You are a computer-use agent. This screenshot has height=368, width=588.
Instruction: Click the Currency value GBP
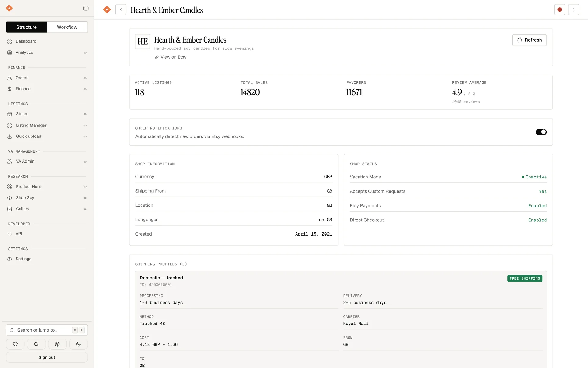click(x=328, y=177)
